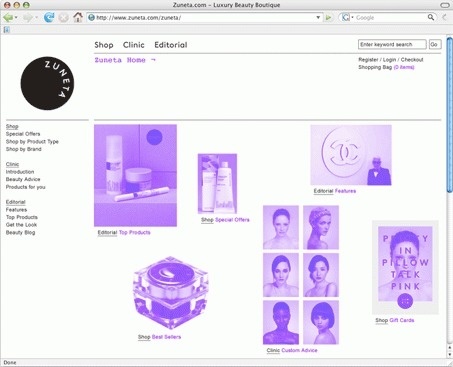This screenshot has width=453, height=367.
Task: Click the dark-skinned woman portrait thumbnail
Action: click(281, 322)
